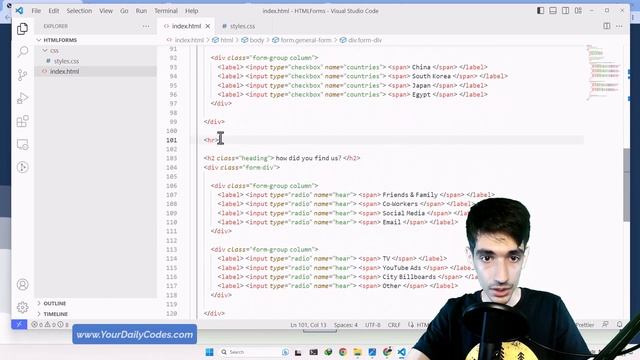Click the Visual Studio Code taskbar icon

(x=402, y=352)
